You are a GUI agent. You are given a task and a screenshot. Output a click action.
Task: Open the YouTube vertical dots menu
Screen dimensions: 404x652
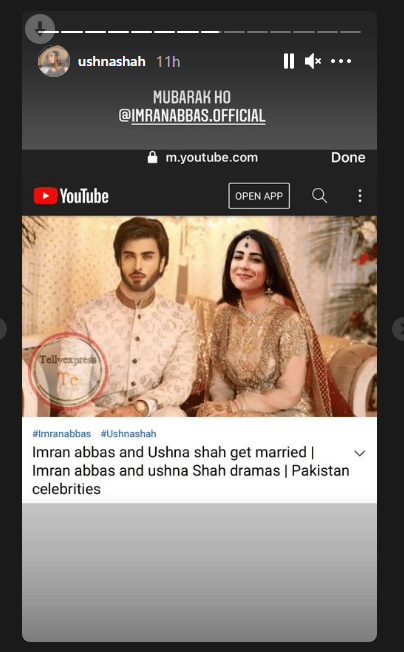click(x=360, y=196)
